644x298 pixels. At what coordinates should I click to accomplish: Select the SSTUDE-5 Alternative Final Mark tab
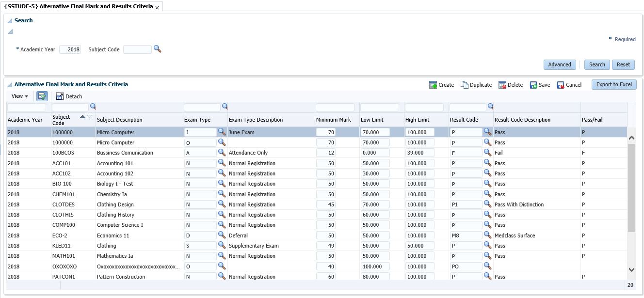(78, 7)
